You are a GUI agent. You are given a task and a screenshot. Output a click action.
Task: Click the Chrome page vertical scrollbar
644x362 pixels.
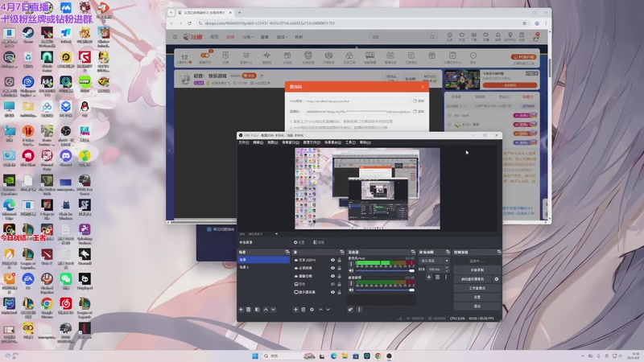550,66
